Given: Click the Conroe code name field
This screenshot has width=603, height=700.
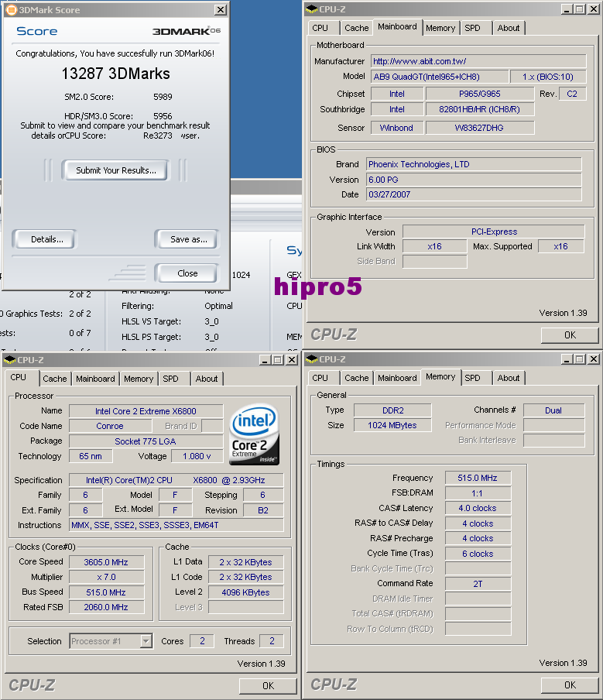Looking at the screenshot, I should tap(110, 426).
